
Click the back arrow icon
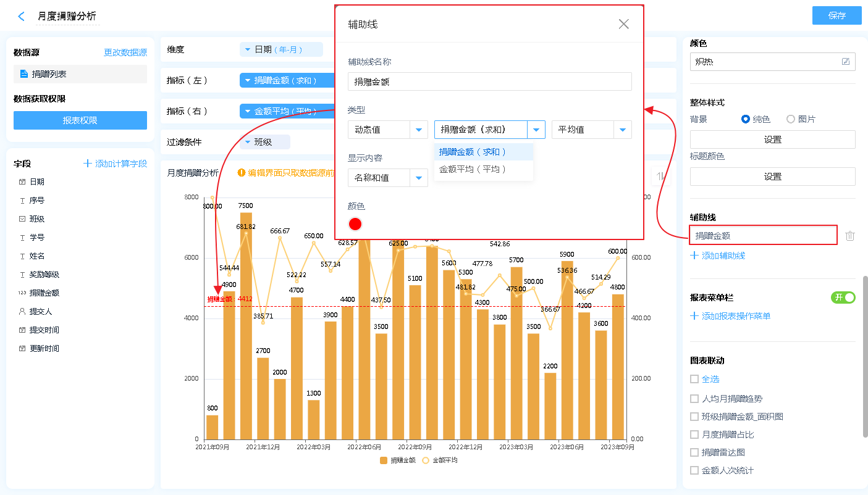click(x=22, y=17)
